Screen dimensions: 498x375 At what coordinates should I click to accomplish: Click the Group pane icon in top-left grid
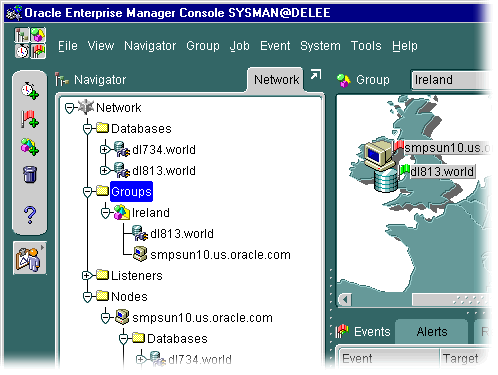click(38, 35)
